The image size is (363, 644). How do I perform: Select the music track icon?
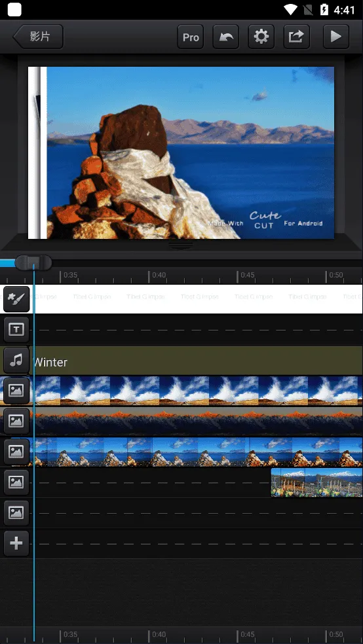pos(16,360)
